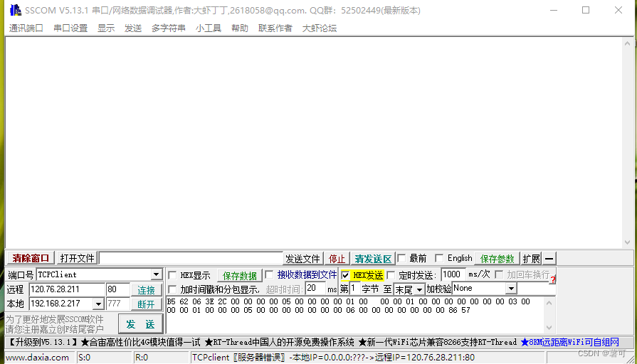The height and width of the screenshot is (364, 637).
Task: Click the large 发送 send button
Action: 140,323
